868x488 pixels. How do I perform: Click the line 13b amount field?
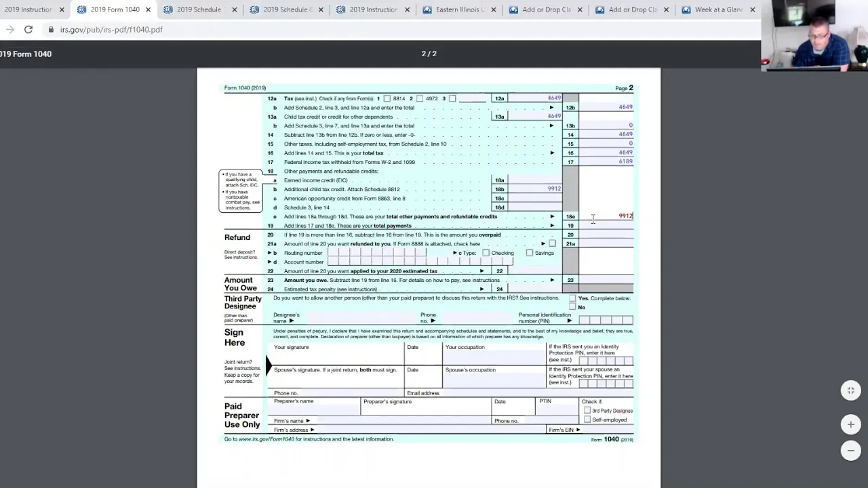pyautogui.click(x=606, y=125)
